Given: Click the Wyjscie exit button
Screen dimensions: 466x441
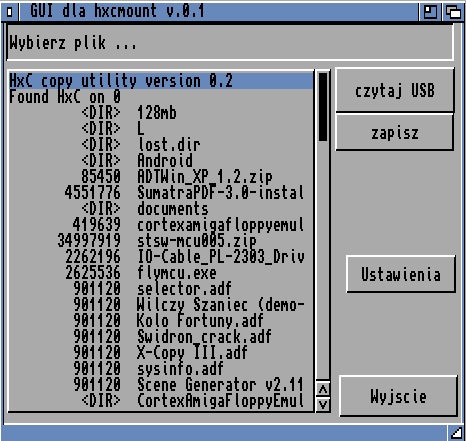Looking at the screenshot, I should point(398,396).
